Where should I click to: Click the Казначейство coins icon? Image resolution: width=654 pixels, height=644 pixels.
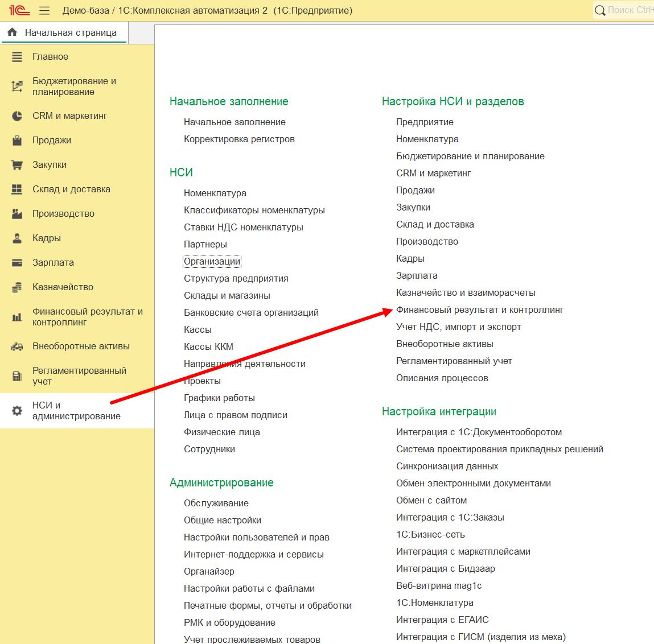[17, 287]
